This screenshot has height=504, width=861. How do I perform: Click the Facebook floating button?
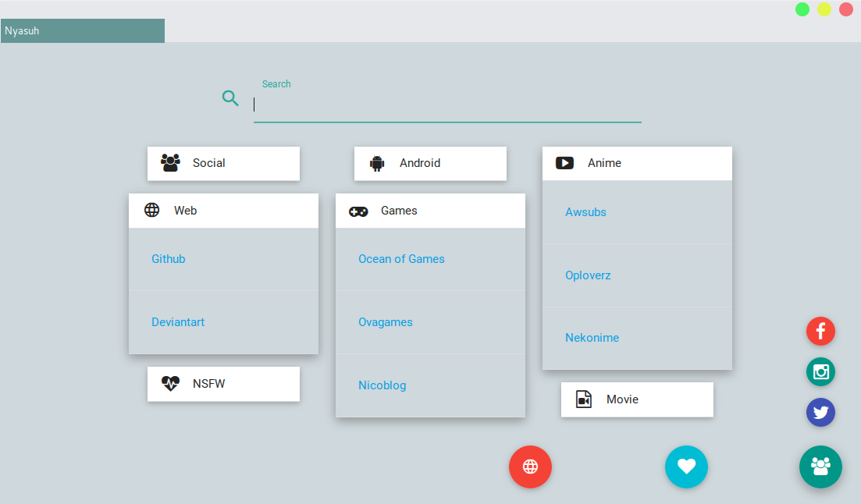[820, 332]
